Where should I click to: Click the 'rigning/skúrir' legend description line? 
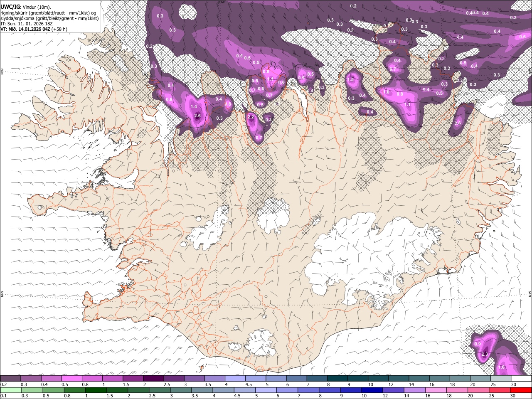tap(48, 12)
